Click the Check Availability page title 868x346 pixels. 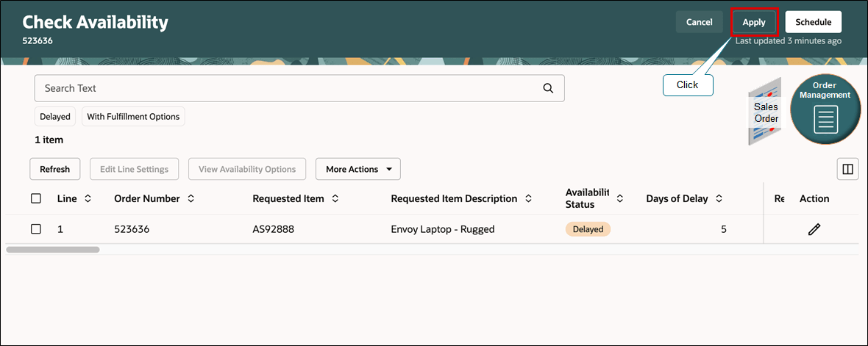tap(95, 22)
